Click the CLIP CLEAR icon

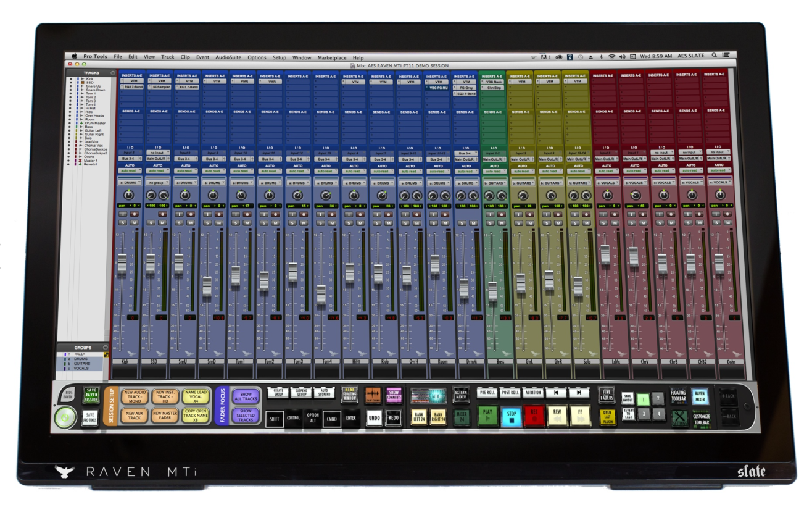(373, 396)
